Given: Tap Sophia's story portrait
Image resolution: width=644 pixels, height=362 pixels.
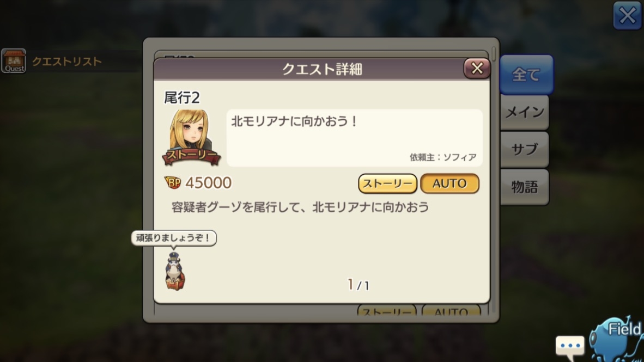Looking at the screenshot, I should point(191,138).
